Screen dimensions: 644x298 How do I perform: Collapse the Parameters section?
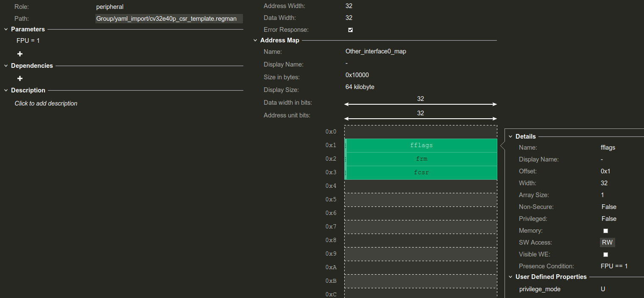pyautogui.click(x=6, y=29)
